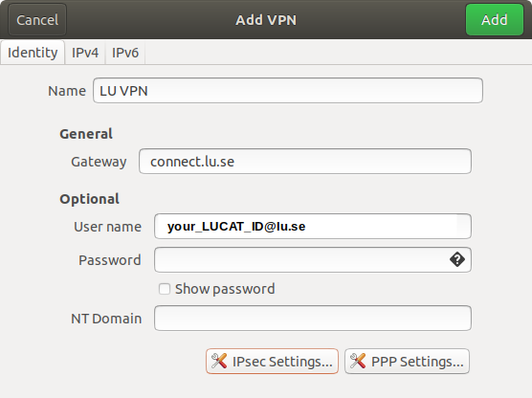532x398 pixels.
Task: Click the 'NT Domain' field label
Action: pos(106,319)
